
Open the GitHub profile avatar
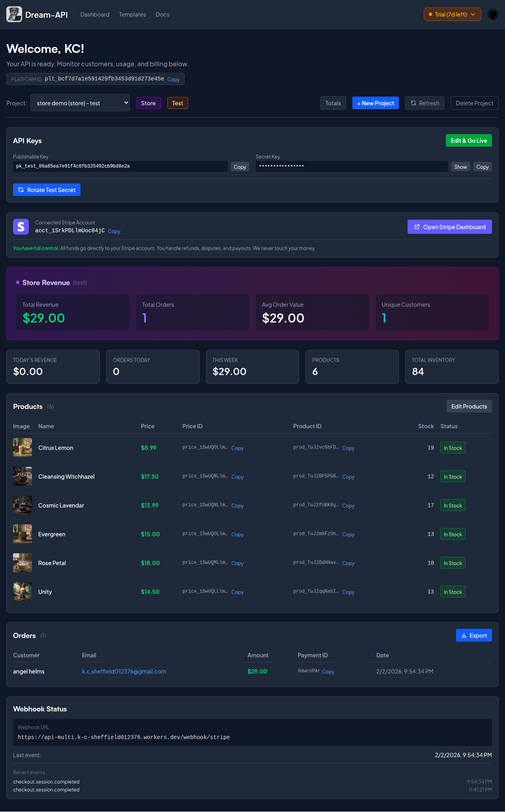tap(493, 15)
